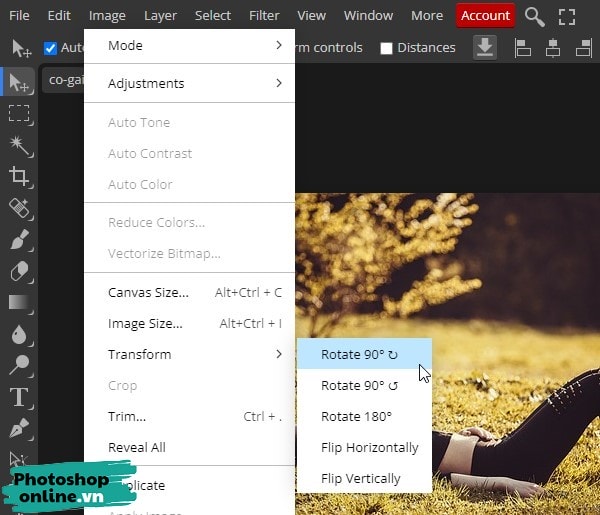Select the Type text tool
The image size is (600, 515).
pos(19,397)
